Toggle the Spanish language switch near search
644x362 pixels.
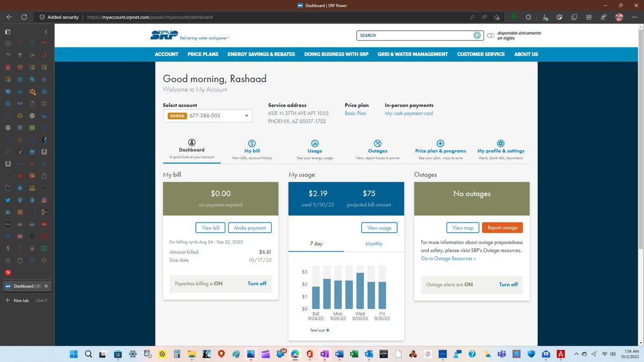(490, 35)
